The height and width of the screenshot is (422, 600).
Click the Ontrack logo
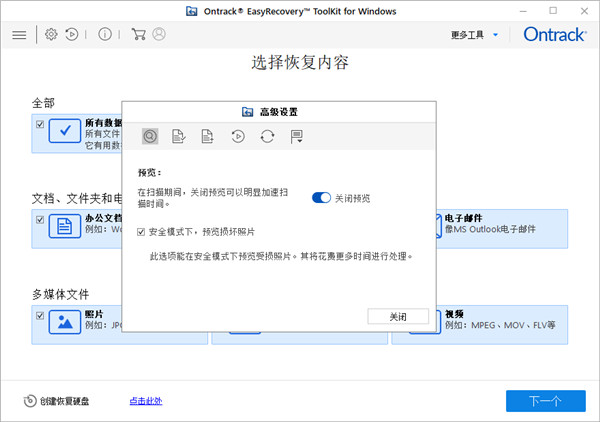point(554,34)
